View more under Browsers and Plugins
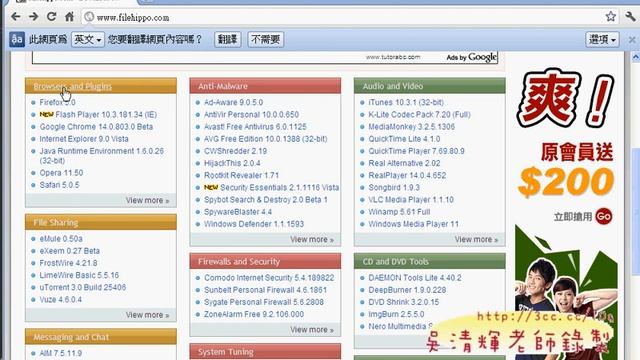Viewport: 640px width, 360px height. (x=147, y=200)
